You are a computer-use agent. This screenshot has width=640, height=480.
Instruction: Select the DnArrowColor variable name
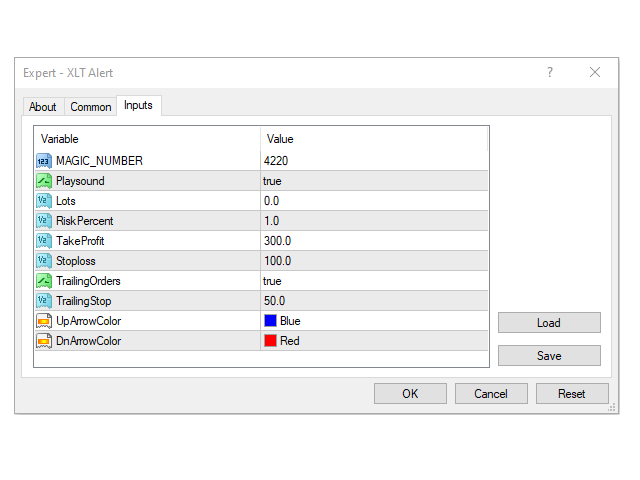pyautogui.click(x=89, y=341)
